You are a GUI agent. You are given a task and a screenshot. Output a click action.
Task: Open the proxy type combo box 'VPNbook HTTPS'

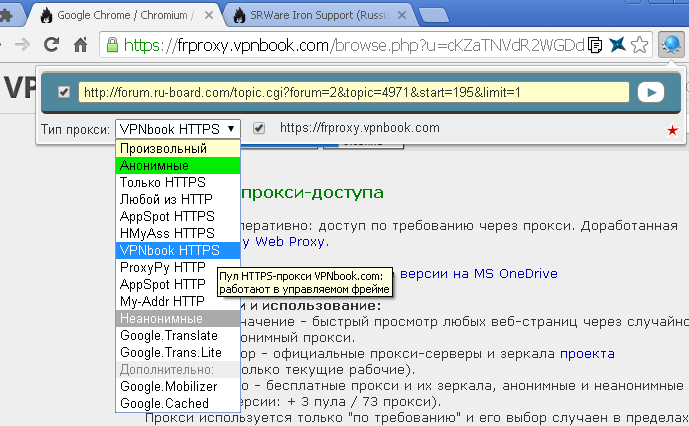(x=178, y=129)
